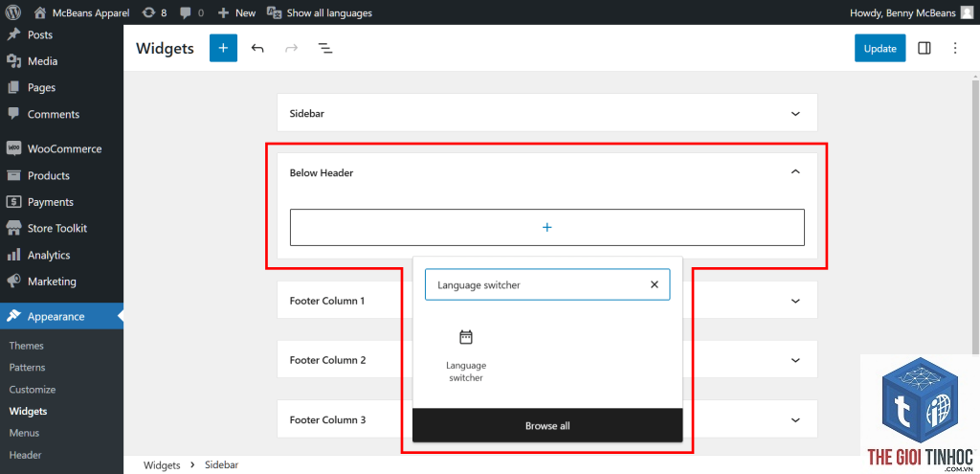
Task: Click the WordPress logo icon
Action: (x=12, y=12)
